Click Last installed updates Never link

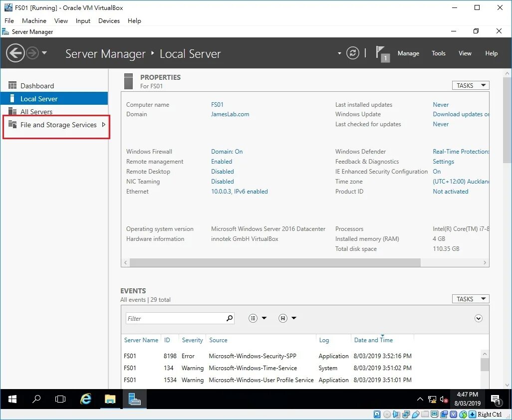[x=441, y=105]
